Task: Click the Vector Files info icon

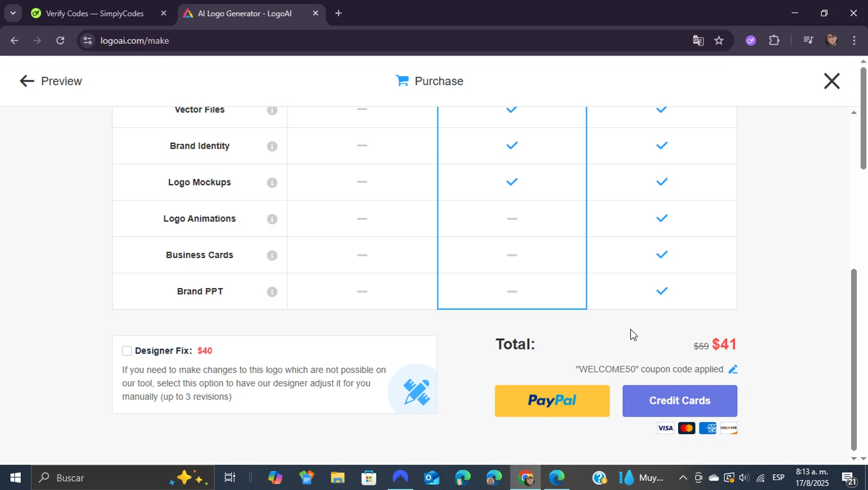Action: pos(272,110)
